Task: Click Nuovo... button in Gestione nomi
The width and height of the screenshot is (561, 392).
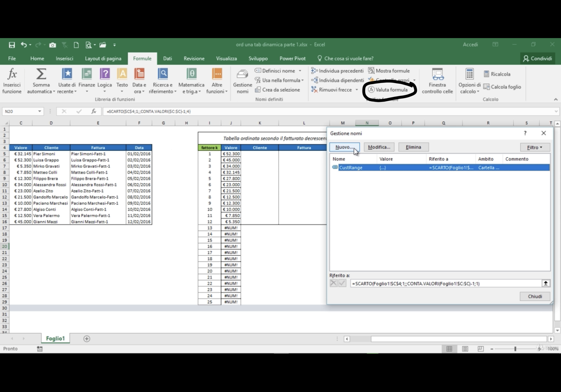Action: (x=344, y=147)
